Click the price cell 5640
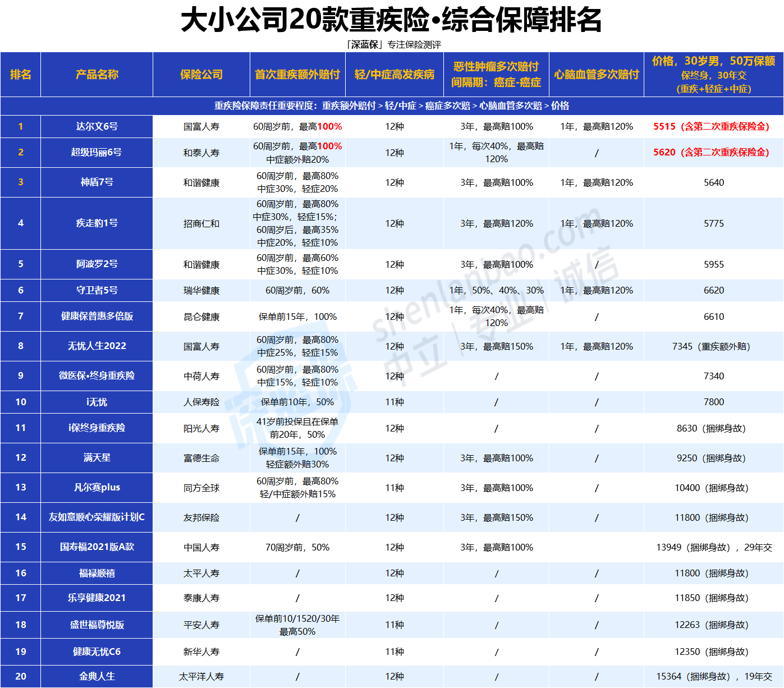Viewport: 784px width, 688px height. click(714, 182)
